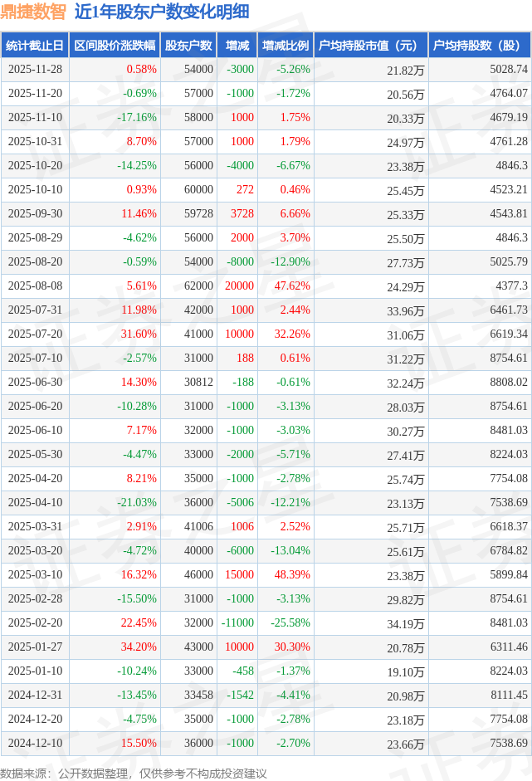
Task: Select the 统计截止日 column header
Action: [34, 46]
